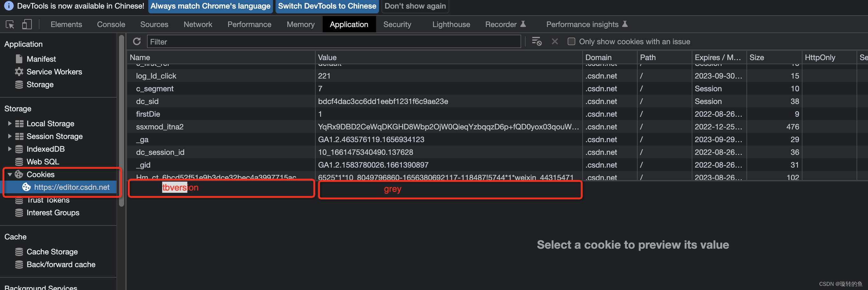Click value 10_1661475340490.137628
This screenshot has height=290, width=868.
point(365,152)
